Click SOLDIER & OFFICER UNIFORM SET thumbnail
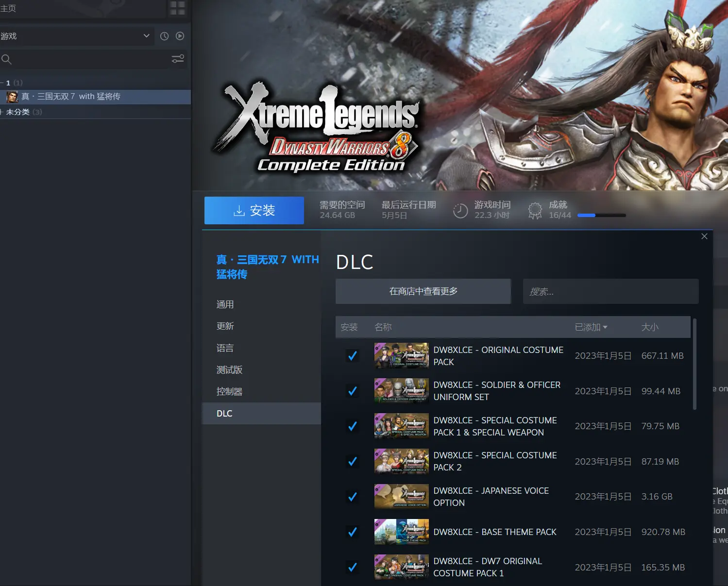This screenshot has height=586, width=728. pyautogui.click(x=402, y=390)
